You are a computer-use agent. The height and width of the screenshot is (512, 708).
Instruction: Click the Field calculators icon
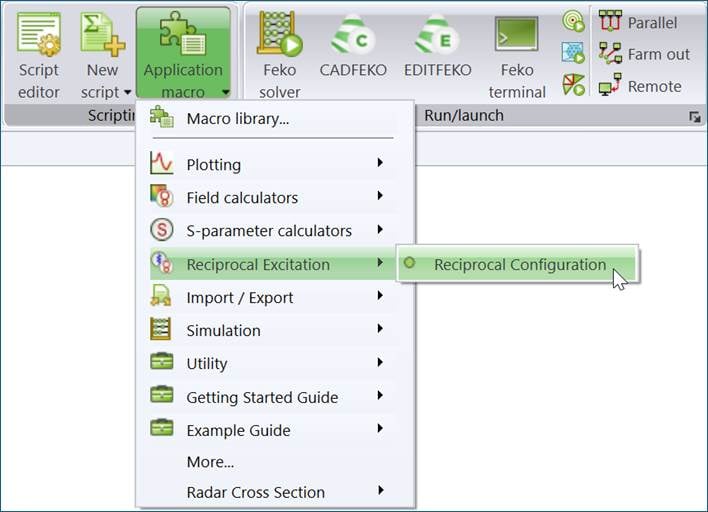(x=162, y=196)
